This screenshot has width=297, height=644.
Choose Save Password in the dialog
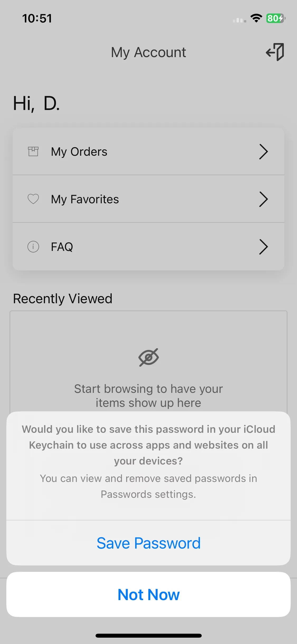click(x=148, y=543)
